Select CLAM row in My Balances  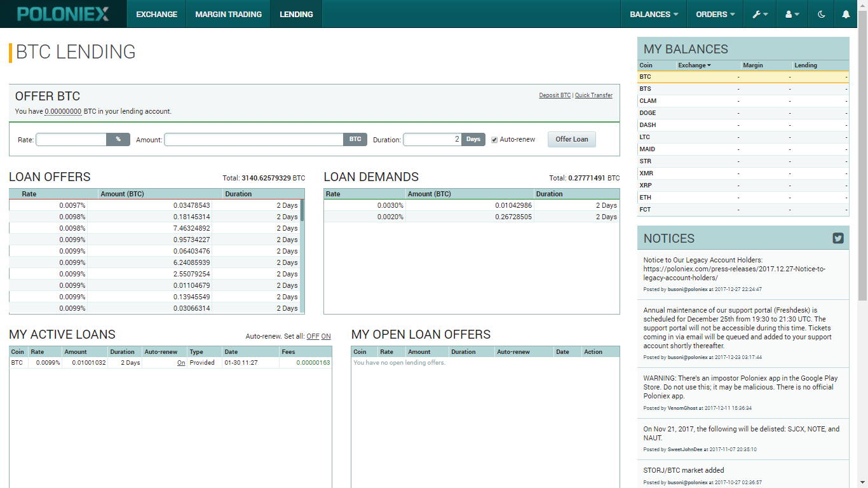point(743,101)
